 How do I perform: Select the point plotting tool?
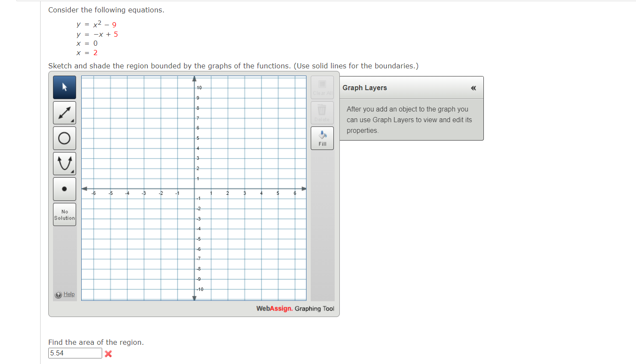point(64,189)
